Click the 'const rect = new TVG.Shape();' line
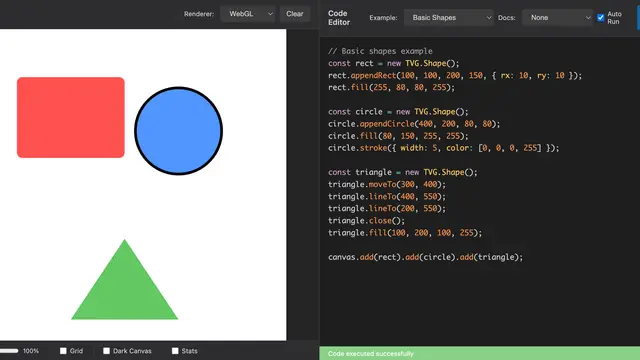640x360 pixels. [393, 63]
